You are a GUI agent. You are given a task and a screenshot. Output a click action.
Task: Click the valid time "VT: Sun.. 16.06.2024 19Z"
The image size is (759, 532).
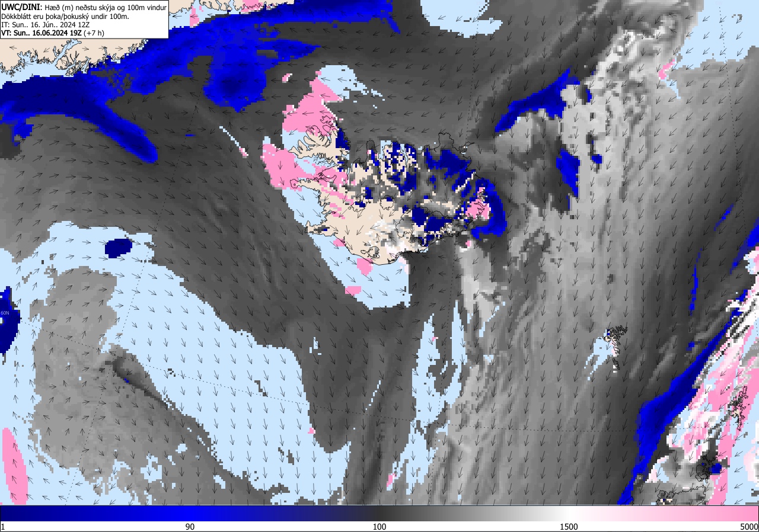[x=41, y=33]
